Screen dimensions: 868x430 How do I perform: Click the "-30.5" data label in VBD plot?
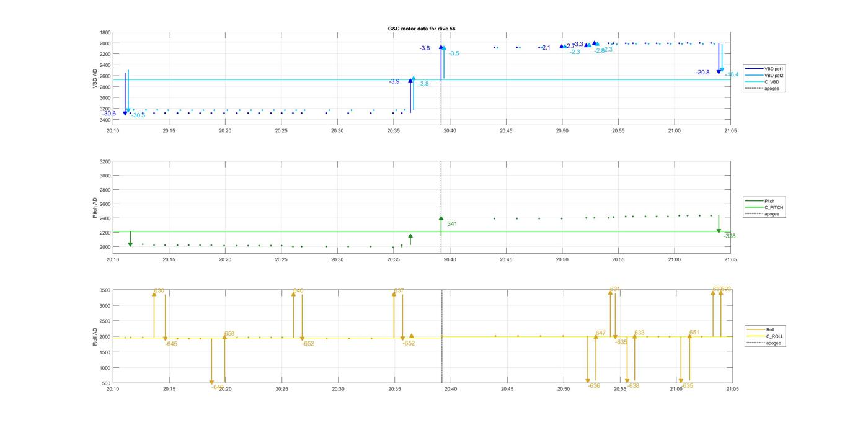138,115
